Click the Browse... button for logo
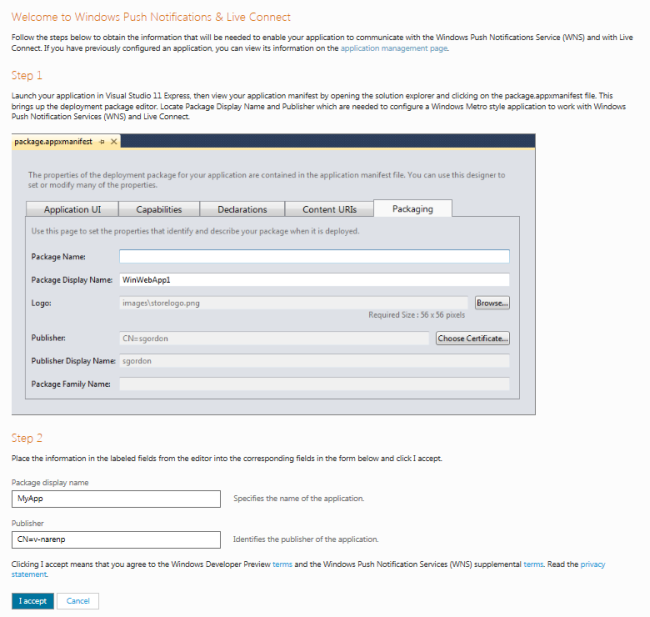The image size is (650, 617). [492, 303]
